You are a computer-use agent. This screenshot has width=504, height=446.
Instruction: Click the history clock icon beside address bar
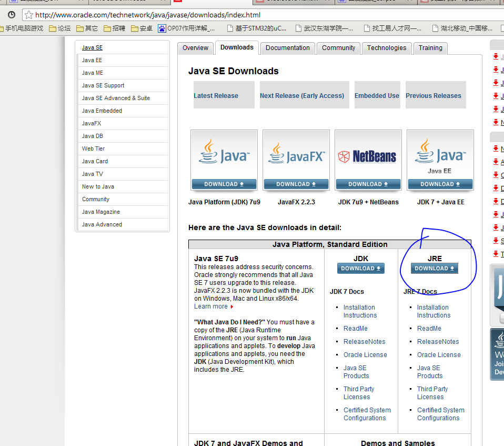click(12, 15)
